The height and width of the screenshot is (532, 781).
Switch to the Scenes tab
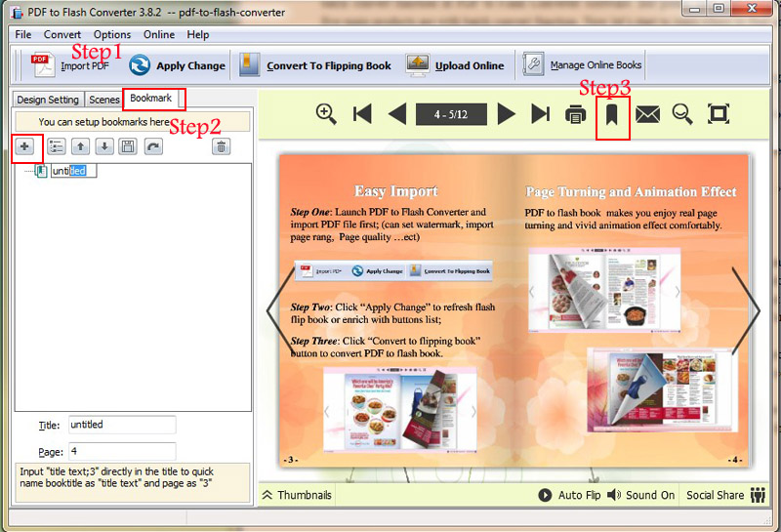coord(104,100)
